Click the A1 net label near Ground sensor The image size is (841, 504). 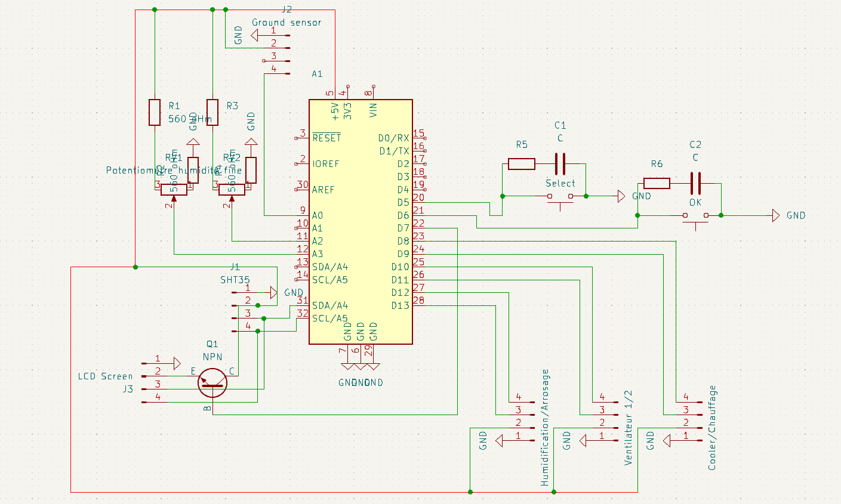pos(317,74)
